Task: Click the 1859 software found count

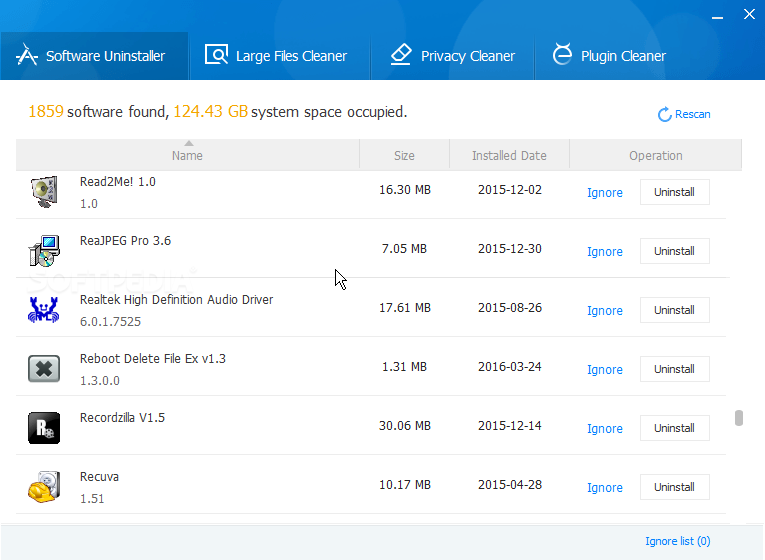Action: 46,111
